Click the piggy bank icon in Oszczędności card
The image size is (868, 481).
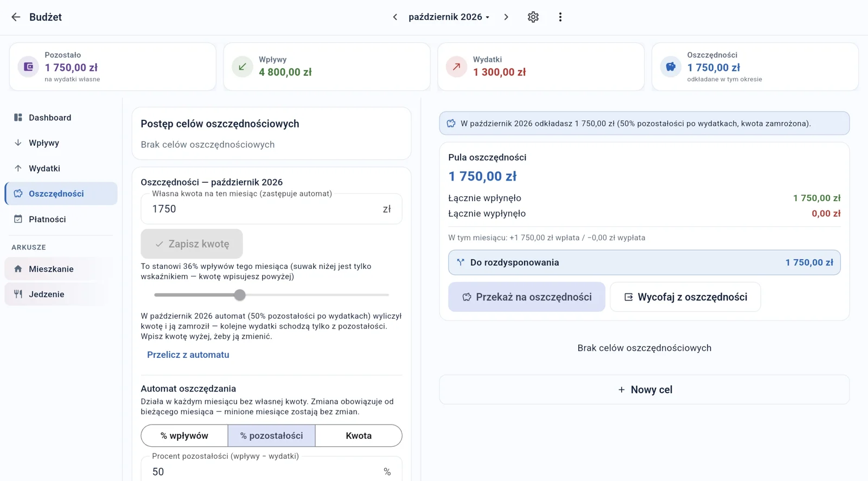pos(671,67)
